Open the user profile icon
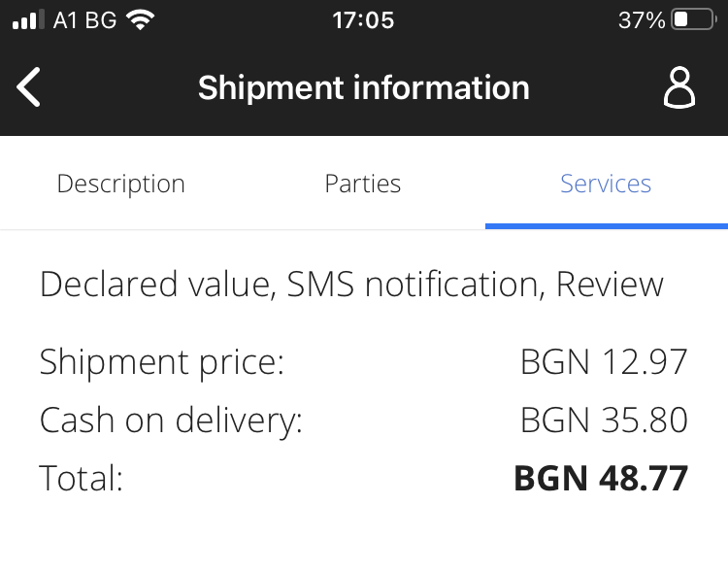Viewport: 728px width, 572px height. pos(679,87)
